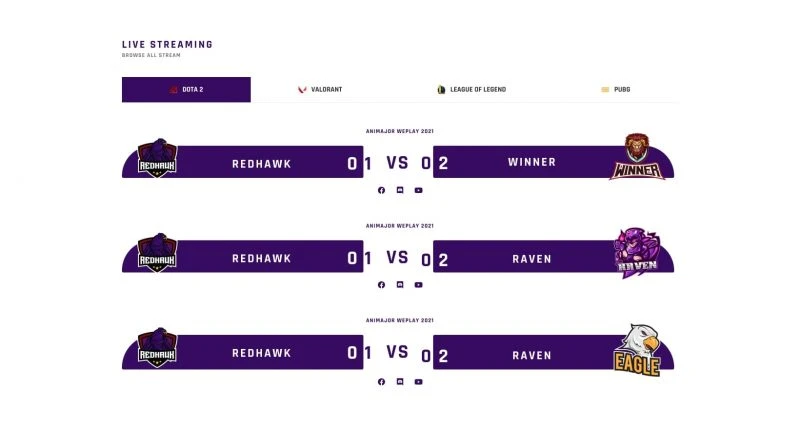Open the Discord icon under the bottom match

click(x=400, y=381)
